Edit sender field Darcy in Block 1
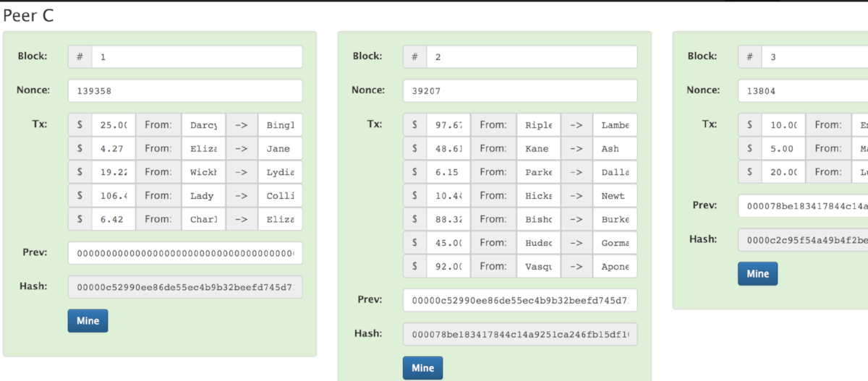Viewport: 868px width, 381px height. click(203, 125)
